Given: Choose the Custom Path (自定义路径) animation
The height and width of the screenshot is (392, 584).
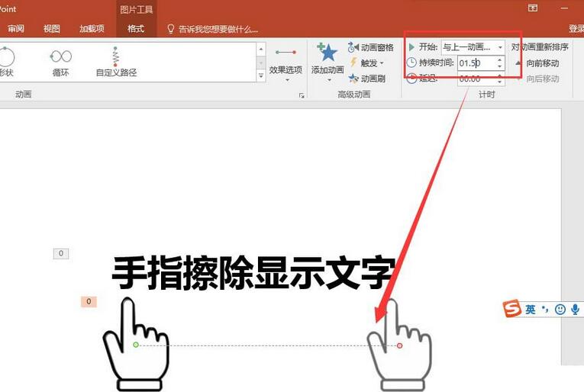Looking at the screenshot, I should click(116, 62).
